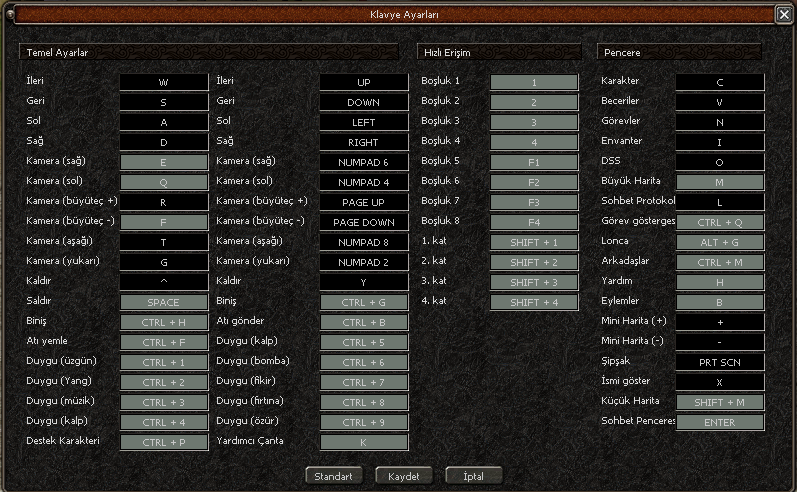
Task: Click the Standart button
Action: [333, 476]
